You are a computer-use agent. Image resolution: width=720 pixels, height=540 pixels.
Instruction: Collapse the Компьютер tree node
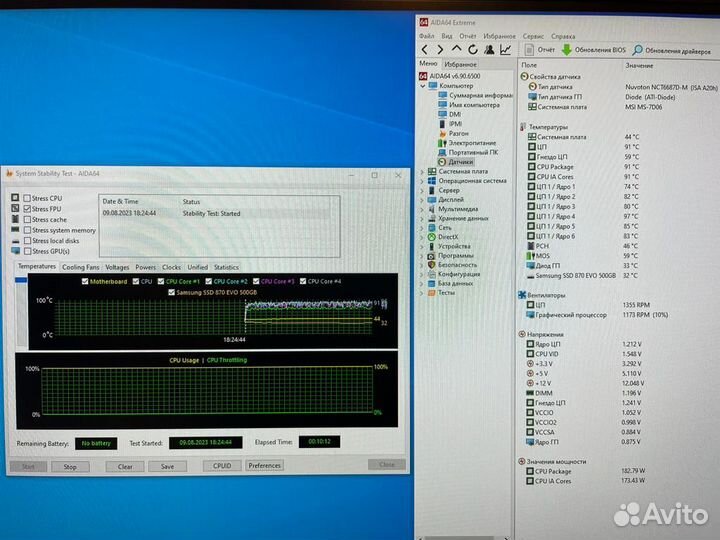click(x=422, y=86)
